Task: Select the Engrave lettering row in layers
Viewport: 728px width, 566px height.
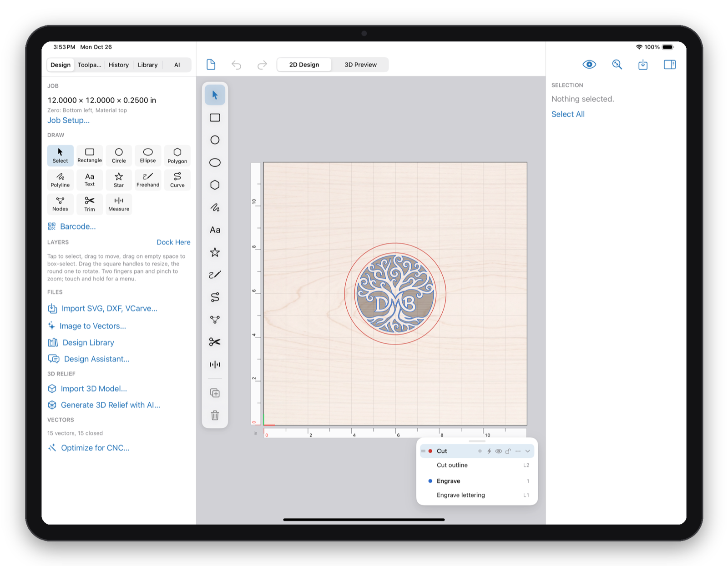Action: click(x=477, y=495)
